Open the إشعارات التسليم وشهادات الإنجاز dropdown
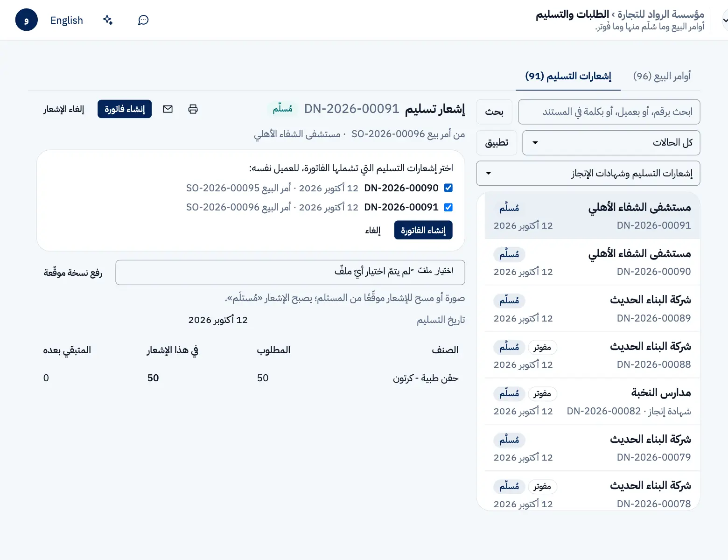728x560 pixels. [588, 173]
